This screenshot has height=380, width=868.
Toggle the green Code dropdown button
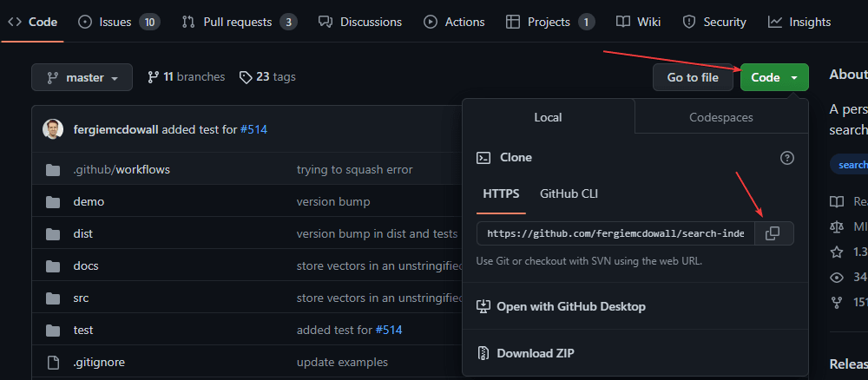774,77
